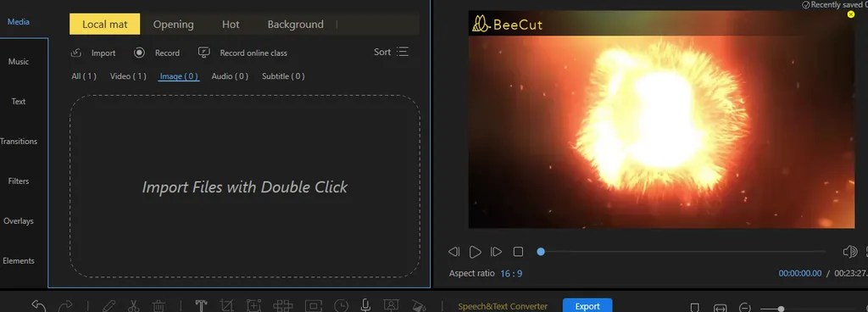Filter media by Image (0)
This screenshot has width=868, height=312.
click(179, 76)
